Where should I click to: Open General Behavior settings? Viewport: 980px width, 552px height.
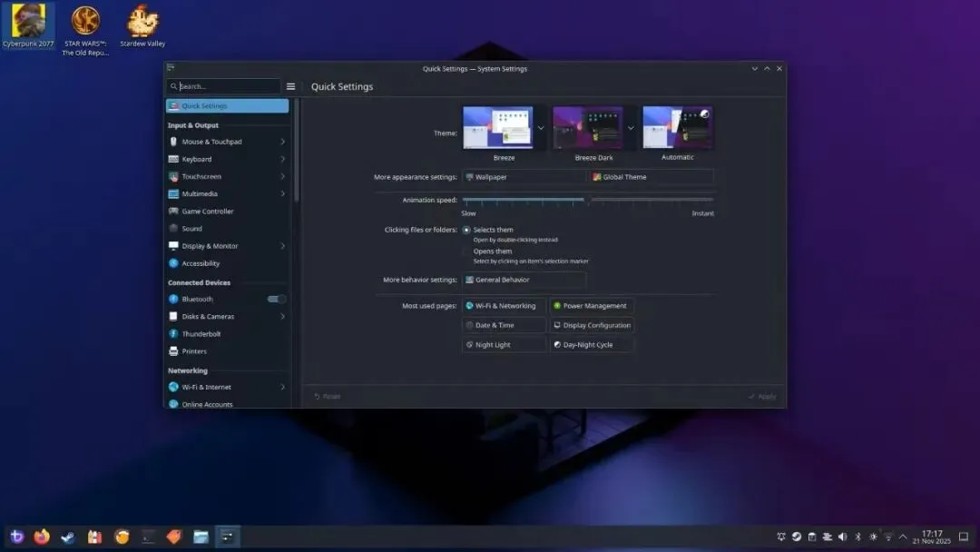(x=524, y=280)
